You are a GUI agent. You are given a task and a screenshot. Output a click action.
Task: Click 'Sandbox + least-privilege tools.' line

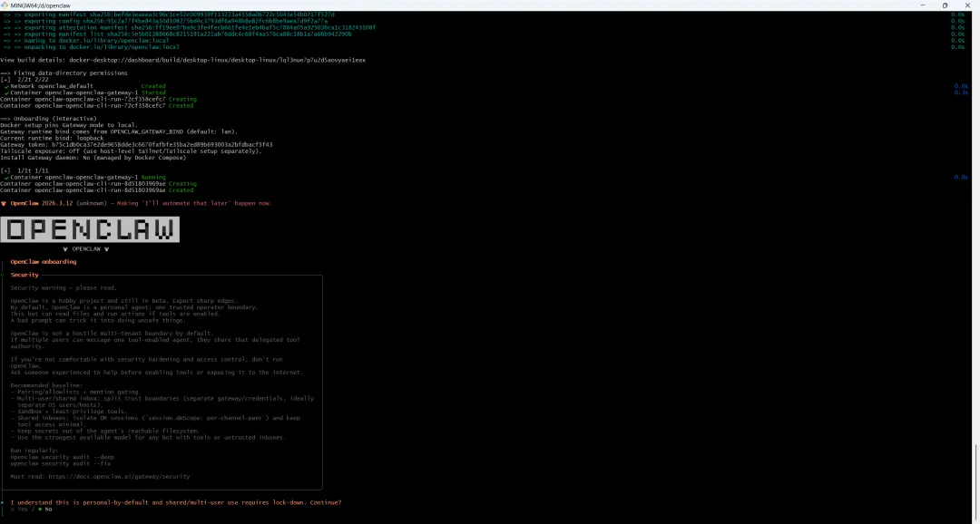point(69,412)
